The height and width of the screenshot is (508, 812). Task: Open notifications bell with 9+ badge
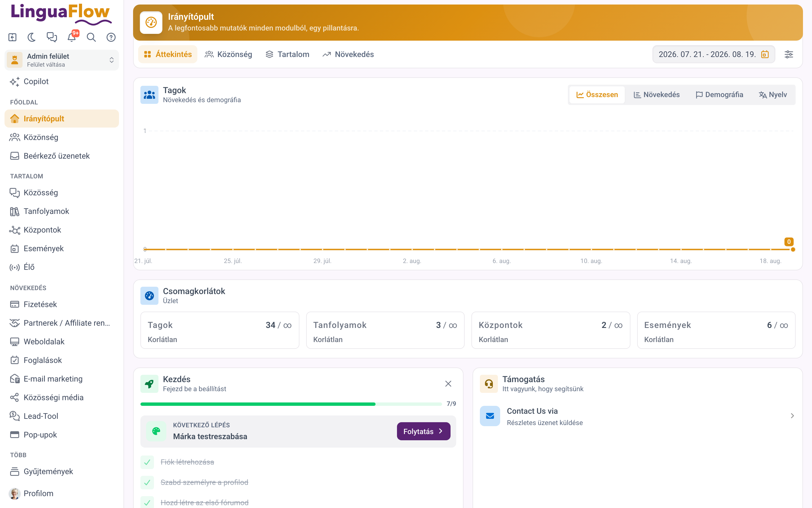point(72,37)
